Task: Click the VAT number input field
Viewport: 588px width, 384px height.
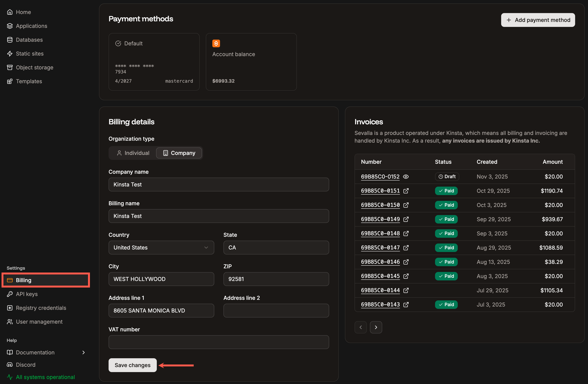Action: pyautogui.click(x=219, y=342)
